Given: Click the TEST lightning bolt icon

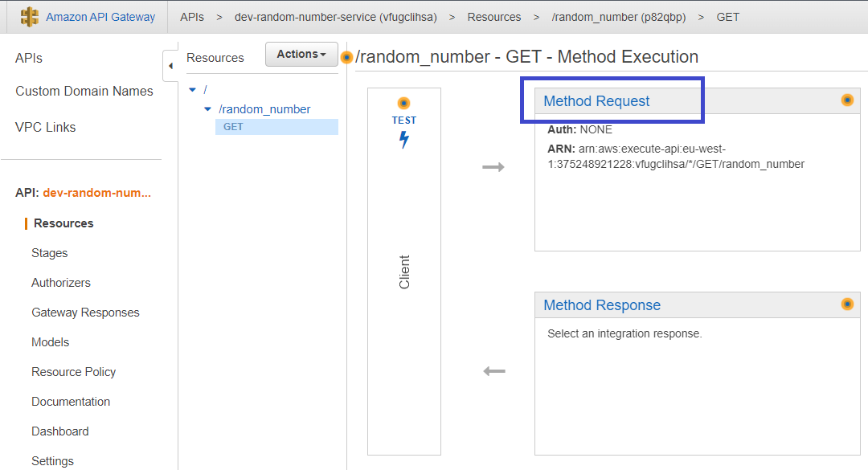Looking at the screenshot, I should [404, 140].
